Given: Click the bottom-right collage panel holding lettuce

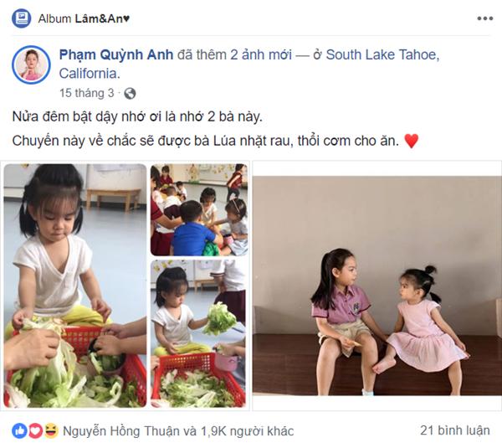Looking at the screenshot, I should 198,333.
